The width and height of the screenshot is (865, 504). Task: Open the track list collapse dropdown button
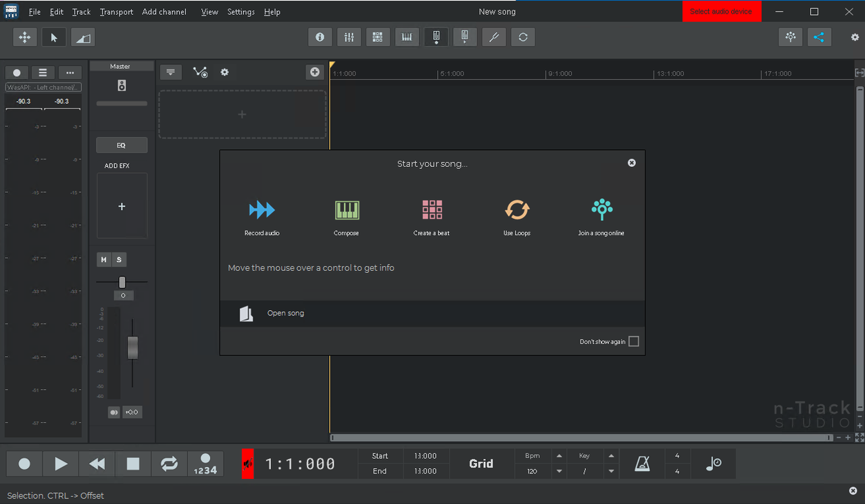171,72
